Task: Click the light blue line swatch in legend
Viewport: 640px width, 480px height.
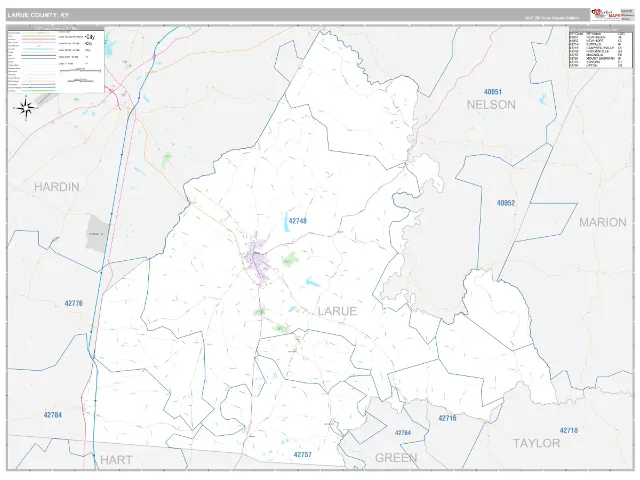Action: (x=39, y=49)
